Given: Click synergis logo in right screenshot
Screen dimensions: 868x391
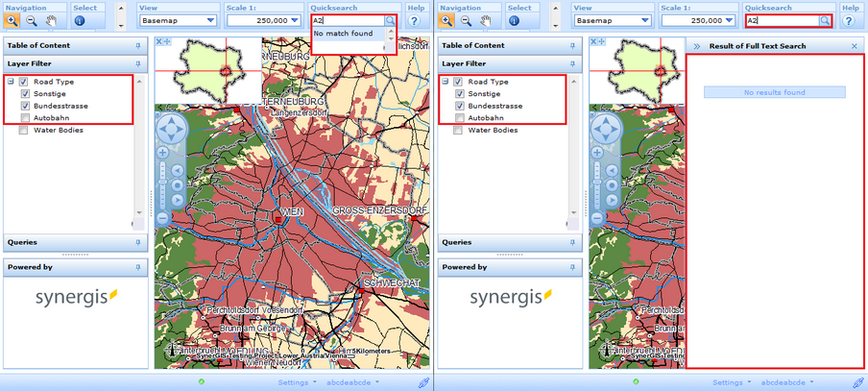Looking at the screenshot, I should tap(511, 296).
